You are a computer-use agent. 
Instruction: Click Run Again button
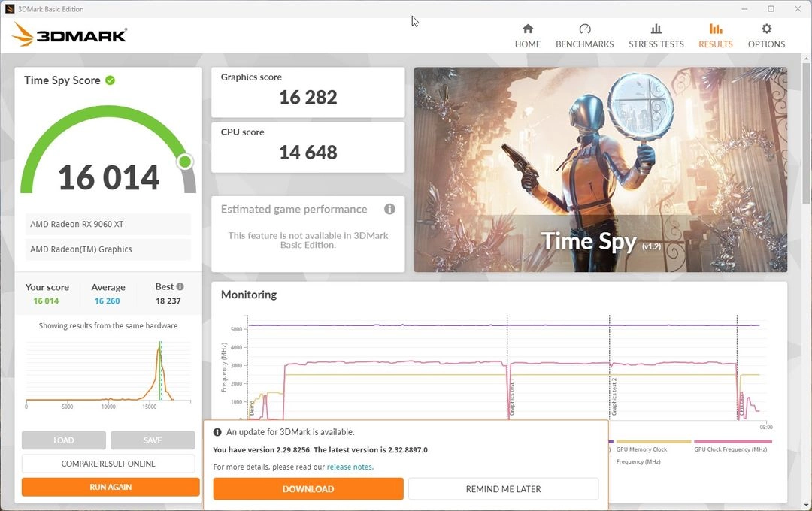[x=111, y=487]
